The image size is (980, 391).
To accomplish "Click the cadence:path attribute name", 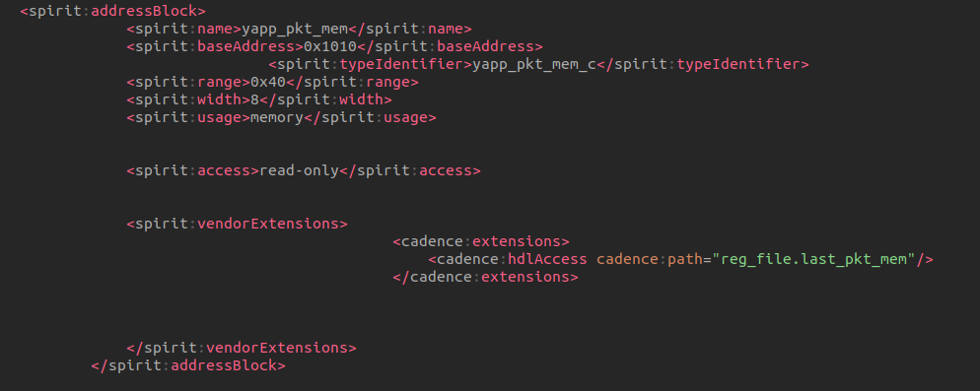I will [x=650, y=259].
